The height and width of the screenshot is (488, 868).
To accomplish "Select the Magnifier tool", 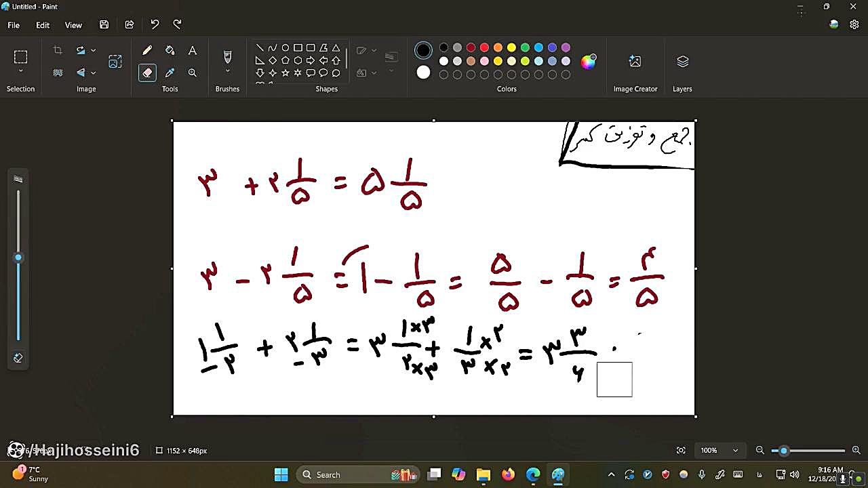I will coord(193,73).
